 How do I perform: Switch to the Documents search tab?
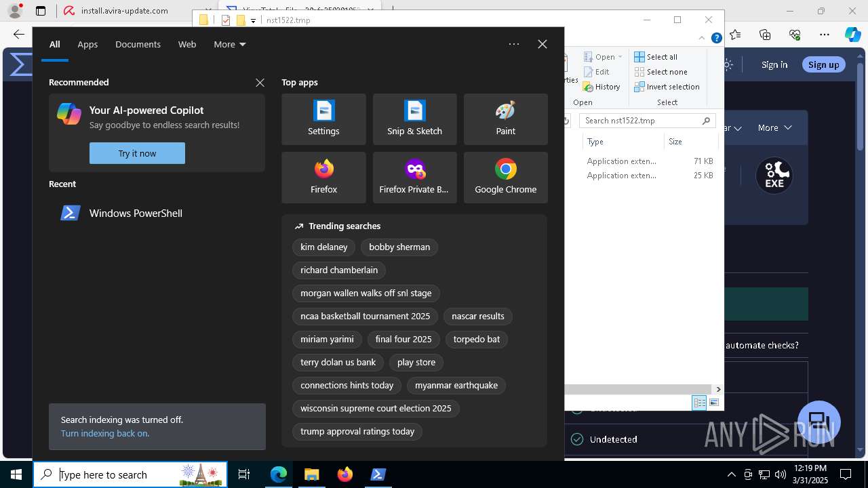[138, 44]
